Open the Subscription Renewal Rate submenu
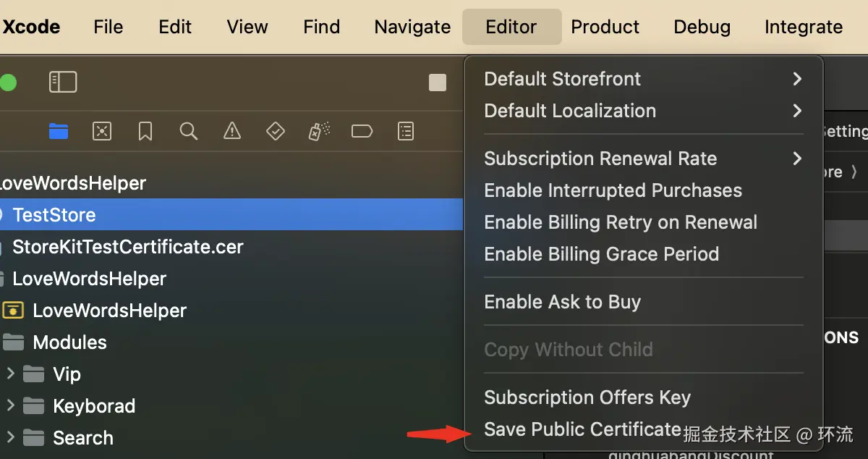The image size is (868, 459). click(x=644, y=159)
